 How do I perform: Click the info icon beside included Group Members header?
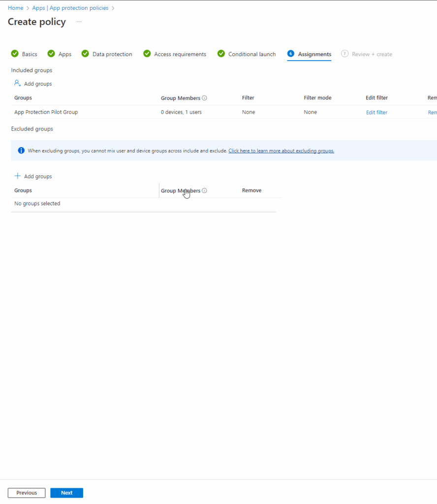tap(205, 98)
